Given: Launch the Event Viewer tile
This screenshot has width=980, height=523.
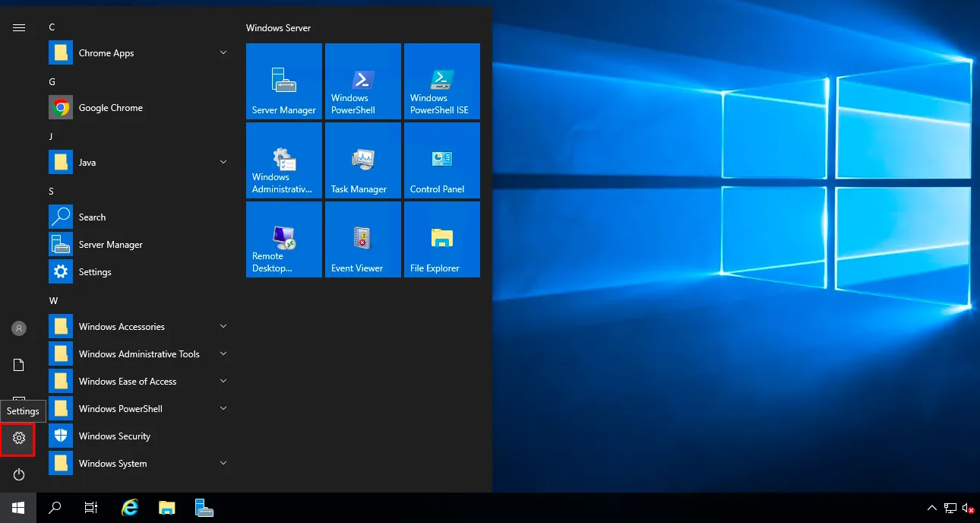Looking at the screenshot, I should coord(362,239).
